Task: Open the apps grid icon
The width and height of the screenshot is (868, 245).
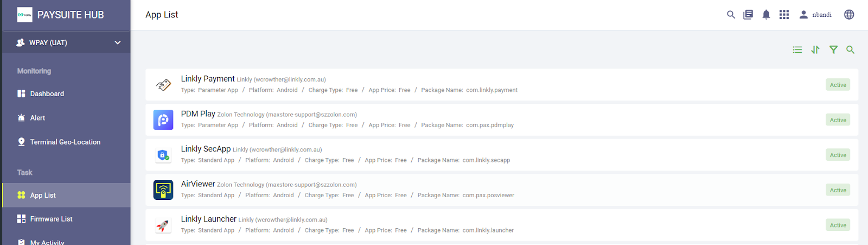Action: coord(784,15)
